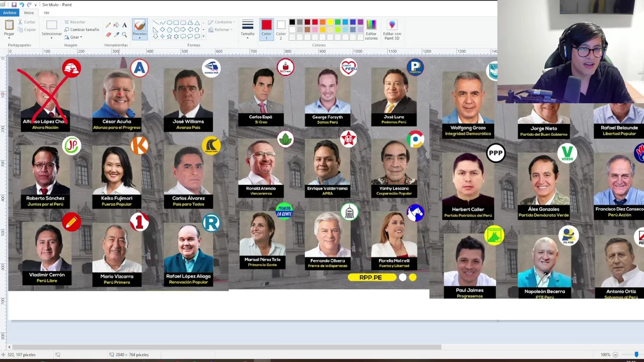Activate the Color 2 selector

point(281,29)
